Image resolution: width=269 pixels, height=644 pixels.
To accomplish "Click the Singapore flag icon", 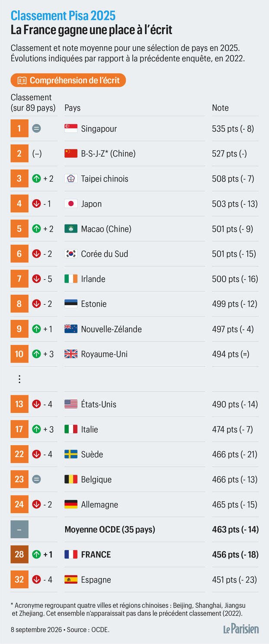I will point(71,128).
